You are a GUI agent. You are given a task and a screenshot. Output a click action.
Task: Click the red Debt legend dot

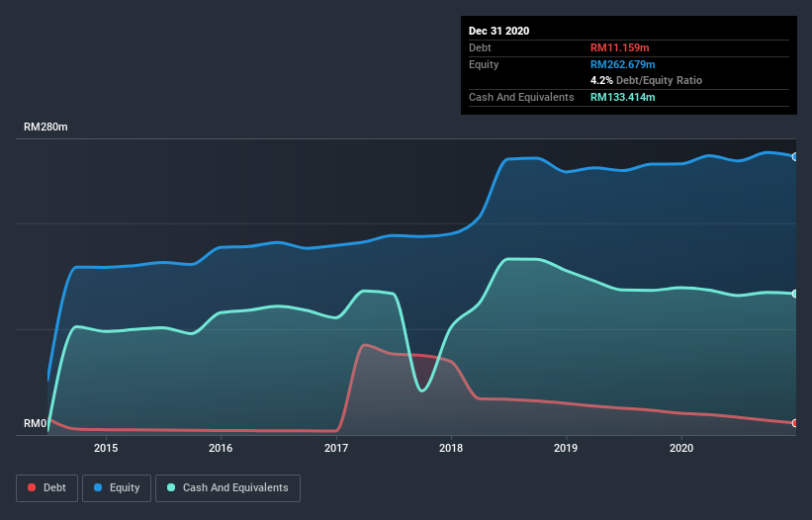pos(32,487)
